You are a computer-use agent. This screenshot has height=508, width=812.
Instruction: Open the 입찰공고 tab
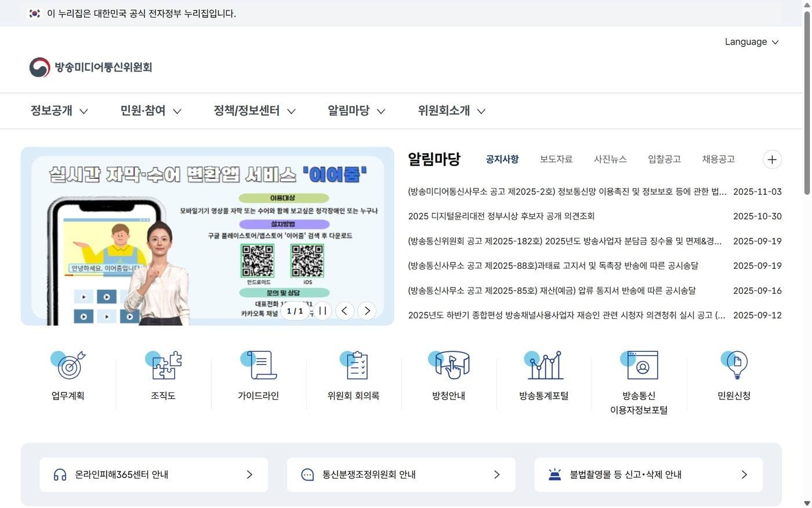click(664, 159)
